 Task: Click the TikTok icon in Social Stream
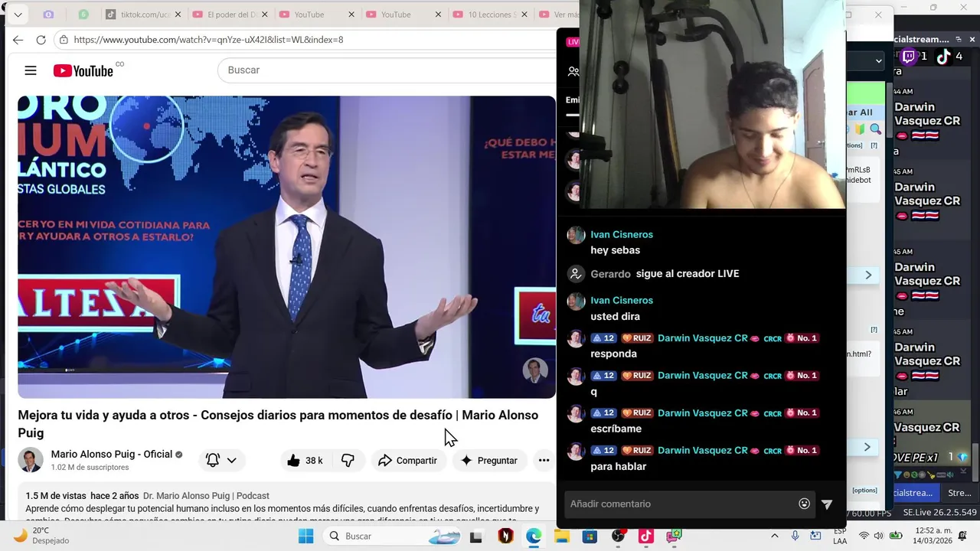(x=943, y=56)
